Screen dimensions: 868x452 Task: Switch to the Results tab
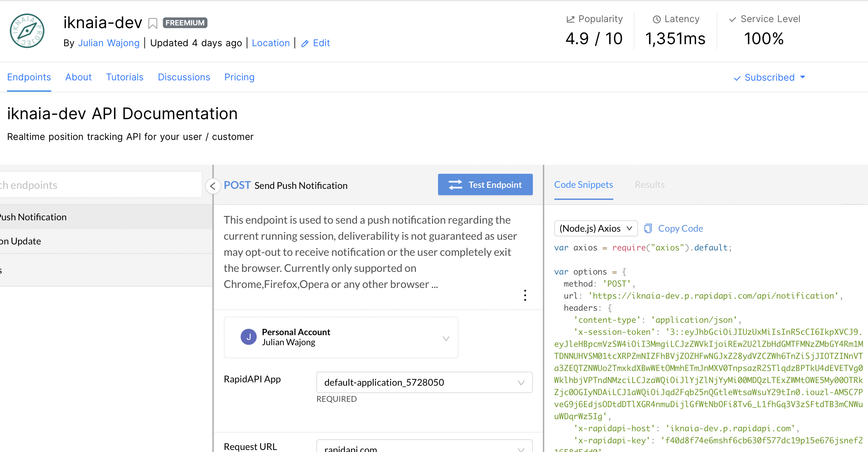(649, 185)
